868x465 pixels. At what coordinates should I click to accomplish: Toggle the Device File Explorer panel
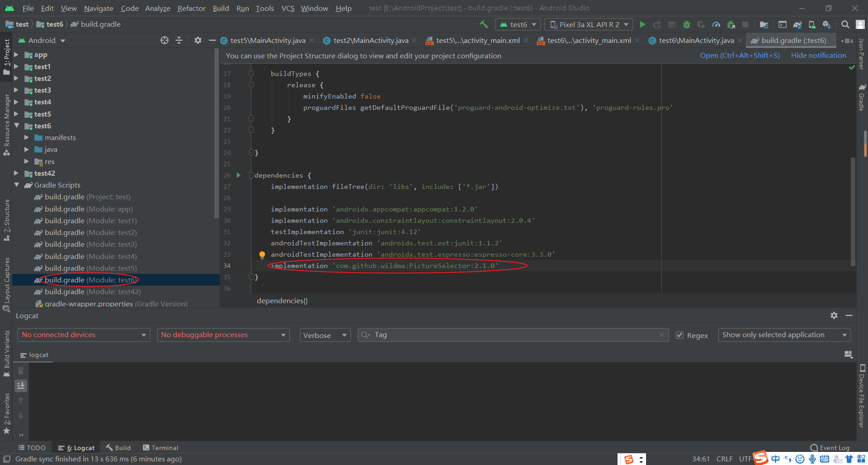tap(862, 396)
